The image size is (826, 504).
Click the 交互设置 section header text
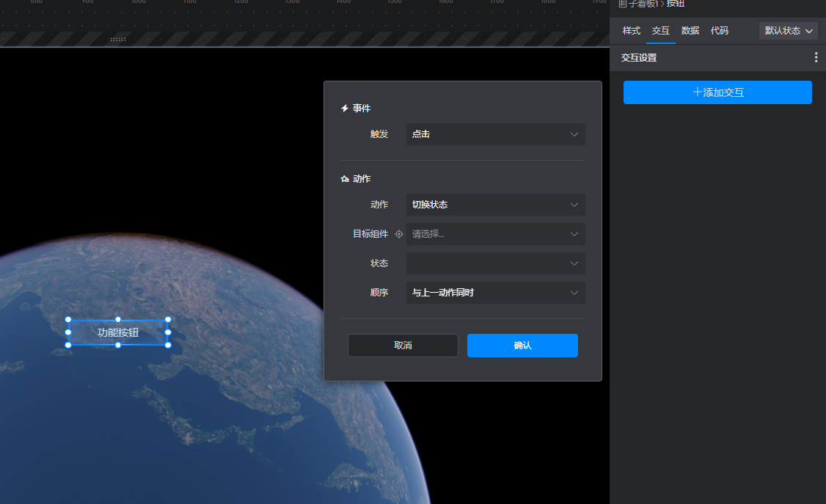(x=639, y=57)
